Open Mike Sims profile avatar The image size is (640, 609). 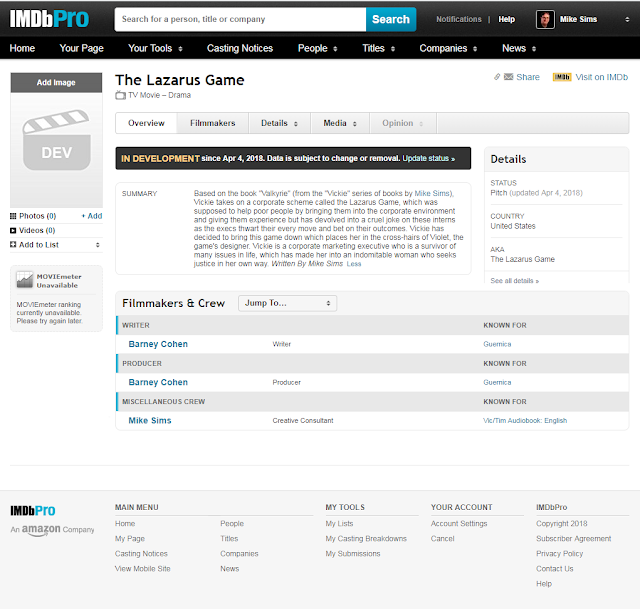click(545, 19)
